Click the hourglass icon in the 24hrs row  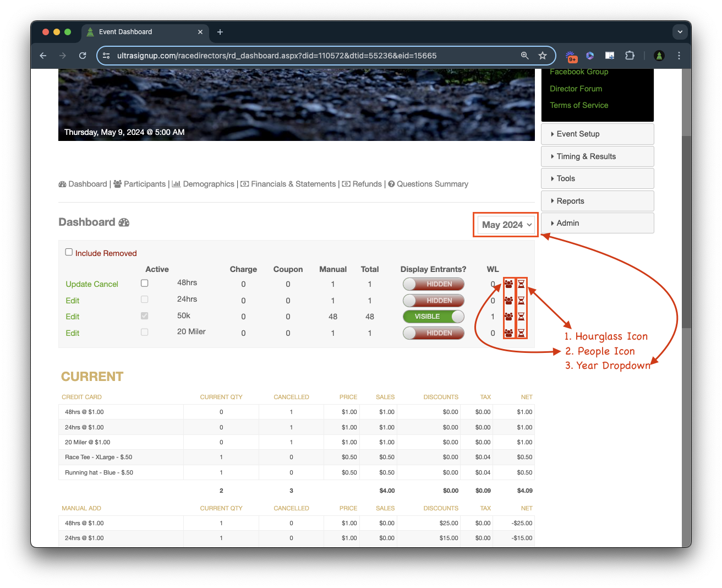(521, 301)
